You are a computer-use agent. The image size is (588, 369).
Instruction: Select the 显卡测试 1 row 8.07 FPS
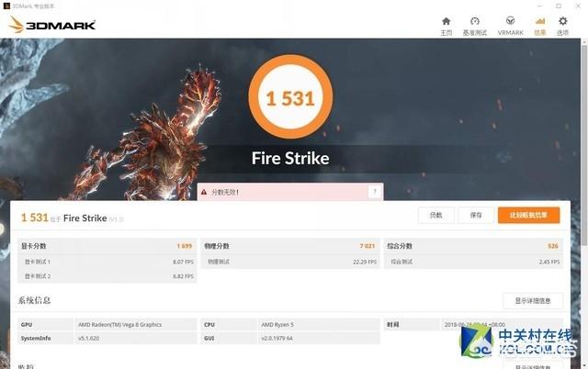tap(107, 262)
